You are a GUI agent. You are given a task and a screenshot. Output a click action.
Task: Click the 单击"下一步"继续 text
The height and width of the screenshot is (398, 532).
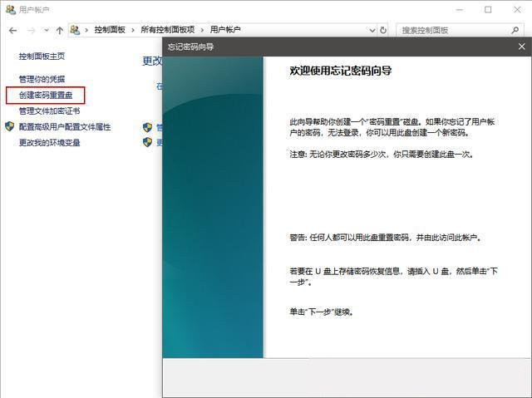(x=322, y=312)
